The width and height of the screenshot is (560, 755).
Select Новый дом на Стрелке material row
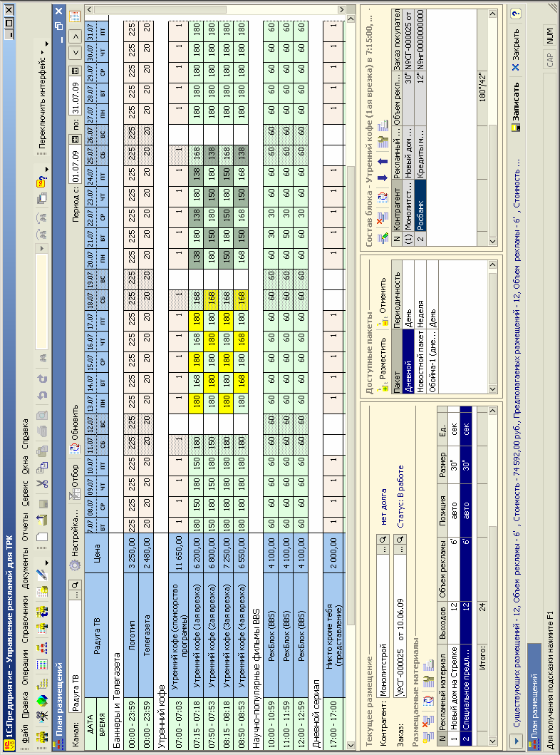(454, 575)
